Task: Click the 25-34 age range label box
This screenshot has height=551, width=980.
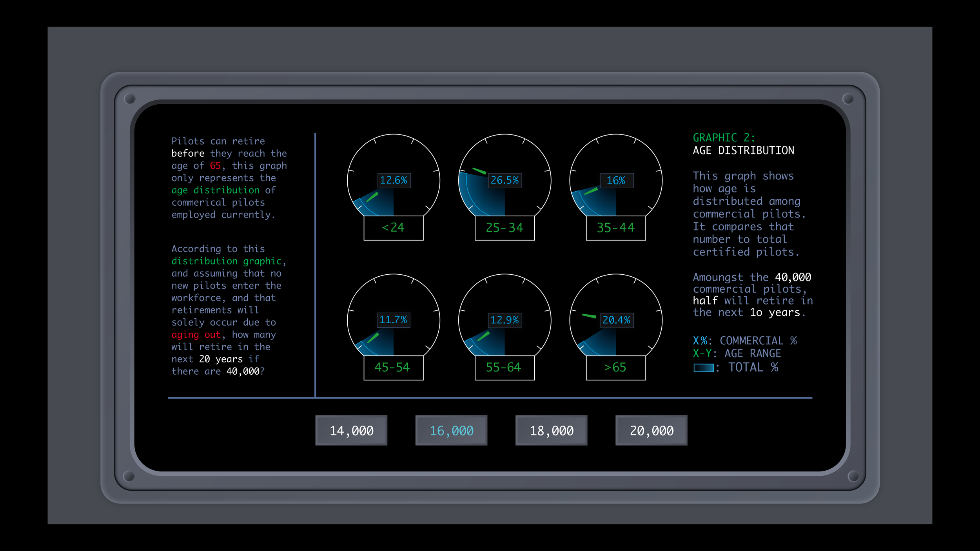Action: [x=505, y=228]
